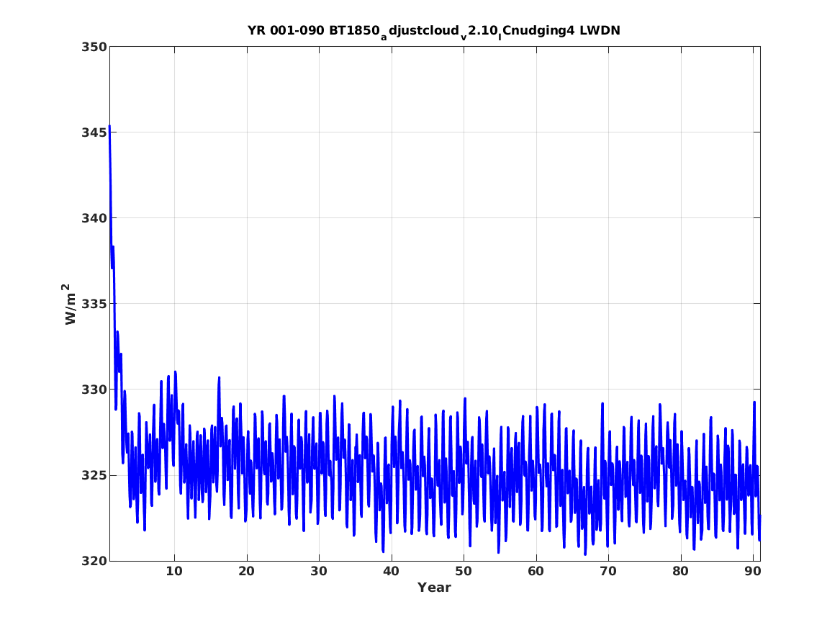Select the Y-axis tick label 320
840x630 pixels.
tap(94, 561)
